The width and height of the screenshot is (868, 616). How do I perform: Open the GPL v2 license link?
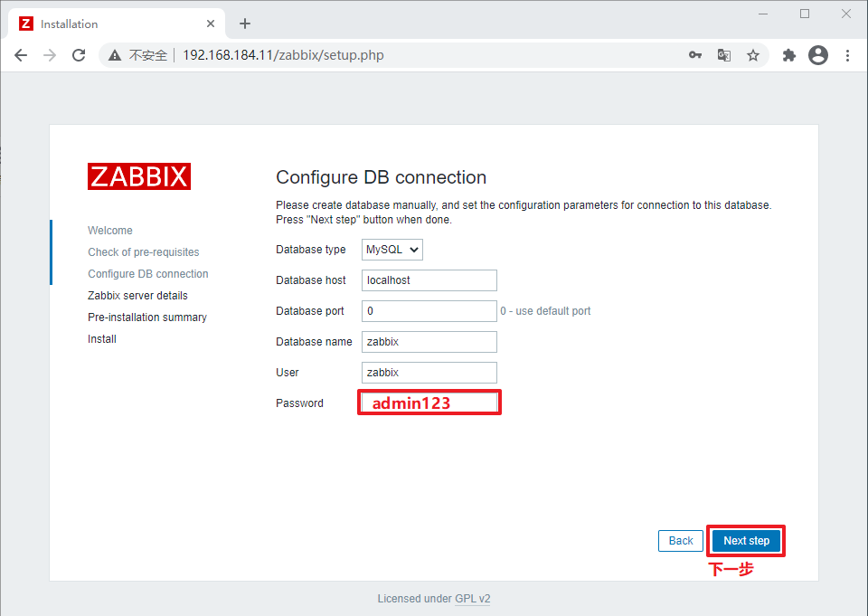click(472, 599)
